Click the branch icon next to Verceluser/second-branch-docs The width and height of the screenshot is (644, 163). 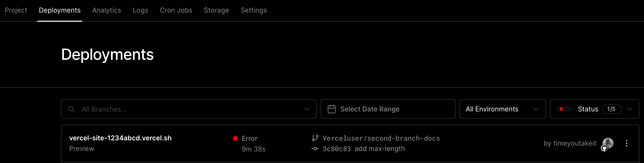[315, 138]
